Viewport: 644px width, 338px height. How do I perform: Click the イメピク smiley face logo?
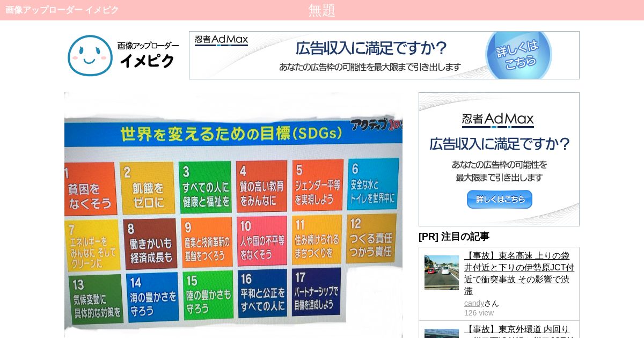[x=90, y=55]
